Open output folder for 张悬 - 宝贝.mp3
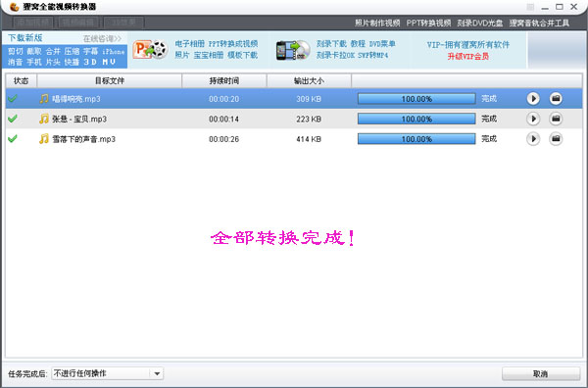Viewport: 588px width, 388px height. pyautogui.click(x=556, y=119)
